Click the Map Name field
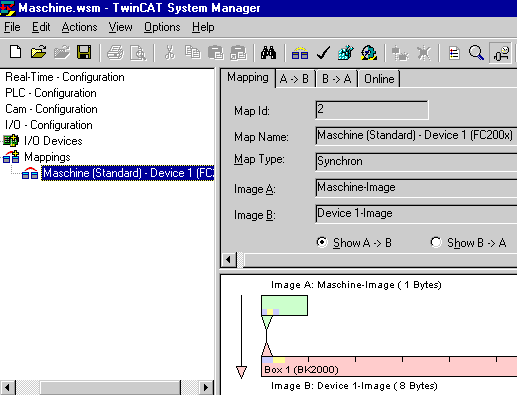The height and width of the screenshot is (395, 517). click(416, 136)
